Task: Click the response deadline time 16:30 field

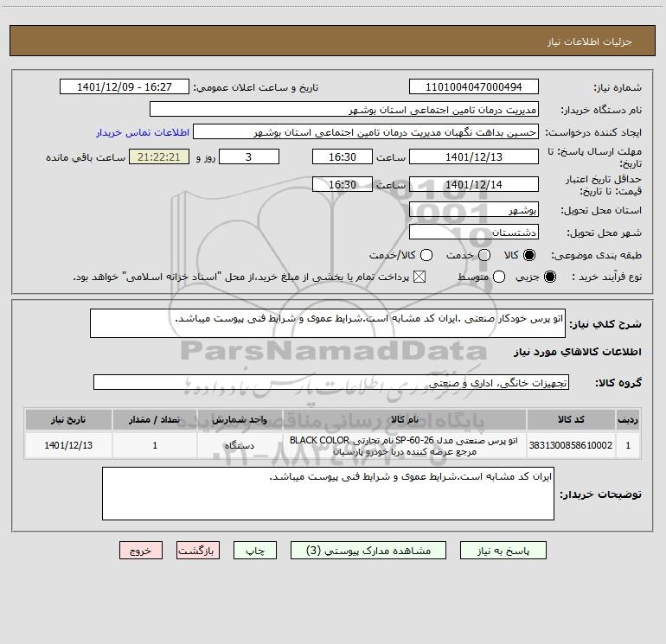Action: [343, 156]
